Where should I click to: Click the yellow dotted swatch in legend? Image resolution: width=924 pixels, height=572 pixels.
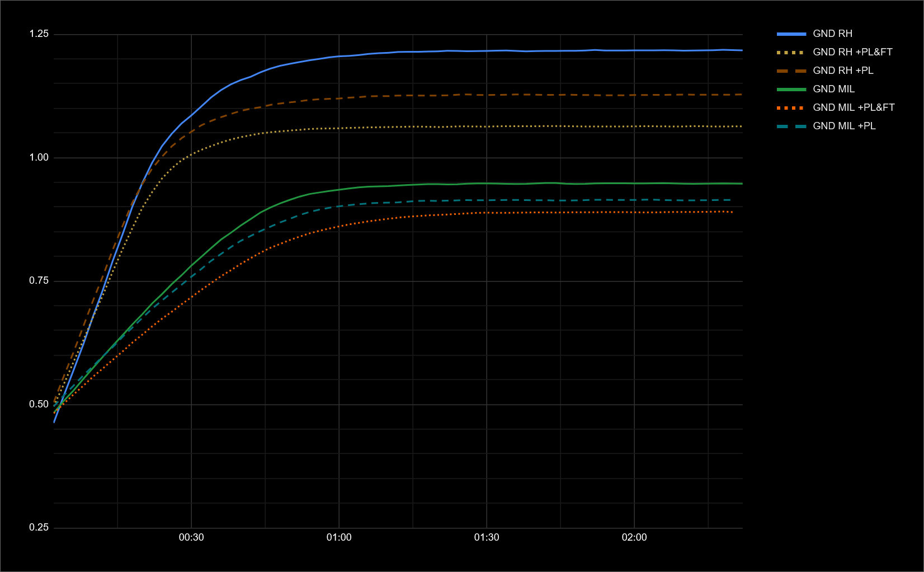tap(791, 52)
